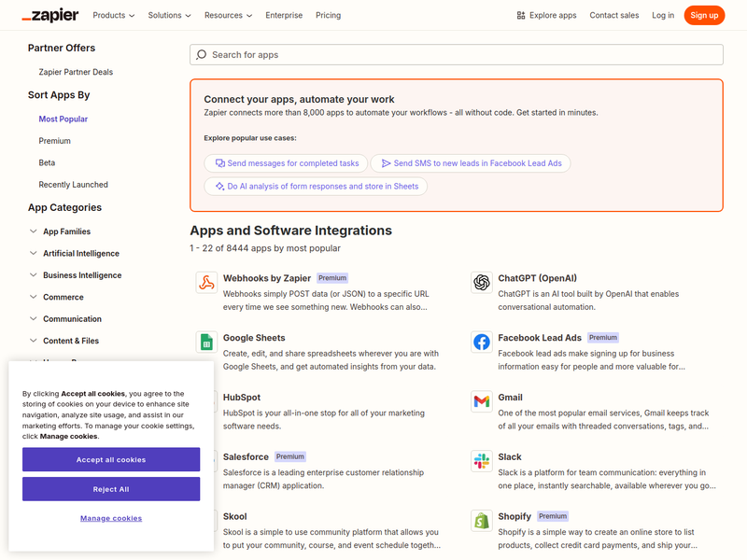Open the Shopify title link
The width and height of the screenshot is (747, 560).
(x=514, y=516)
